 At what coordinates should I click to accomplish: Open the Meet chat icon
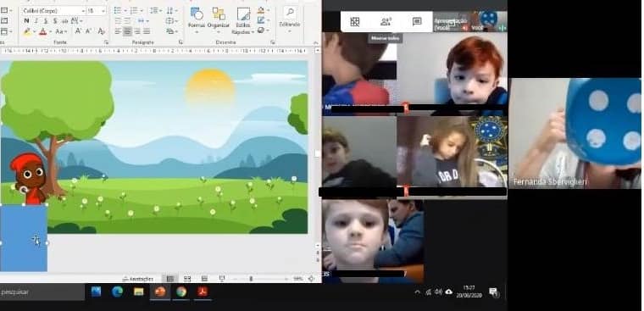click(x=417, y=22)
